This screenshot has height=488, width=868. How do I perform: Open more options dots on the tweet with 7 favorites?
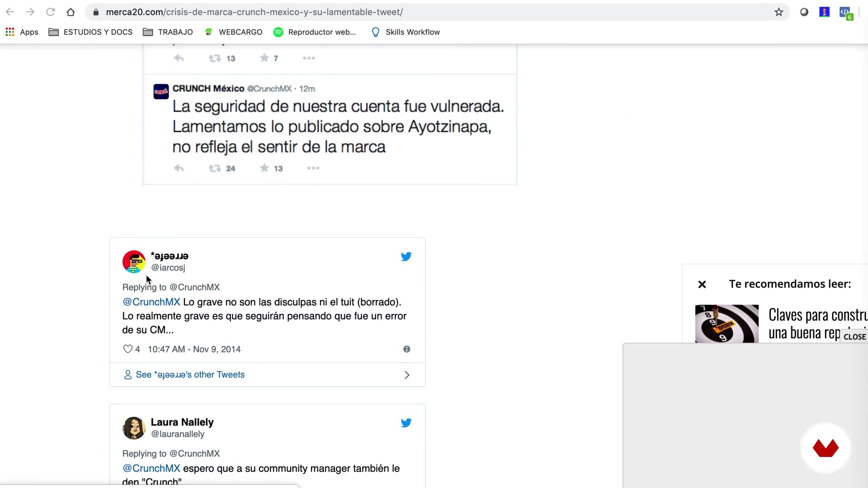(309, 58)
